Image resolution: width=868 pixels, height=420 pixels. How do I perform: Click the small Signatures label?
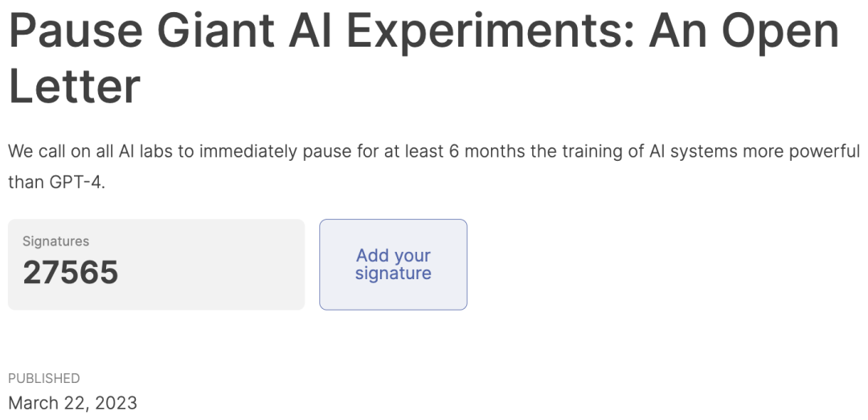(x=56, y=241)
